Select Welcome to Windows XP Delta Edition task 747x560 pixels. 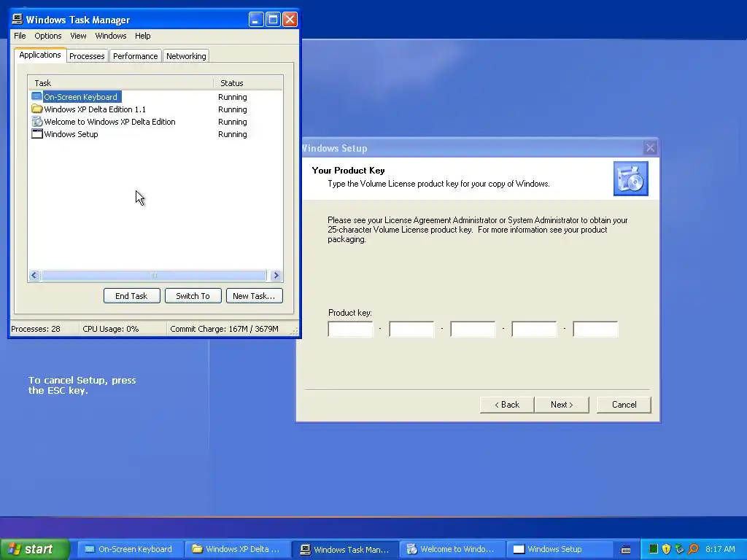click(155, 122)
